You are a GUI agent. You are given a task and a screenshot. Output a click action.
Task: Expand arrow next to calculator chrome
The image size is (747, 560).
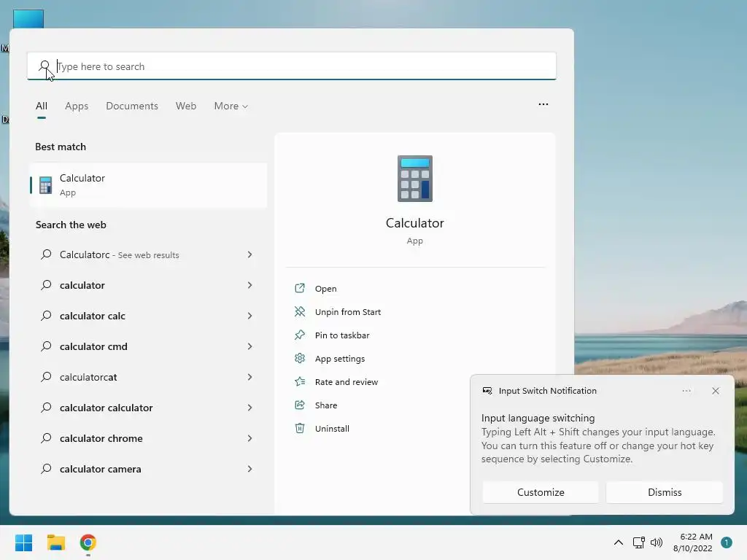(x=249, y=438)
